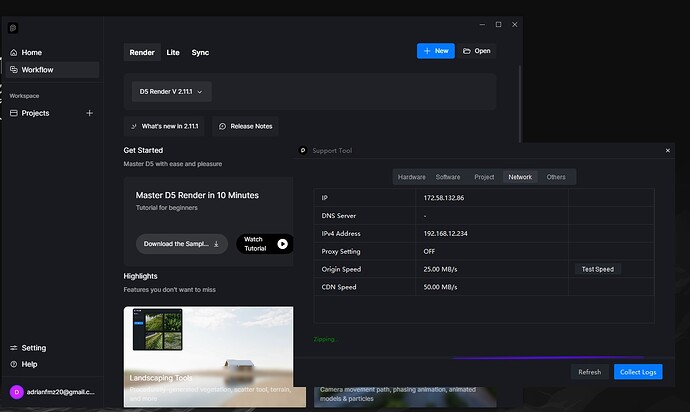Switch to the Sync tab
Screen dimensions: 690x412
tap(200, 52)
